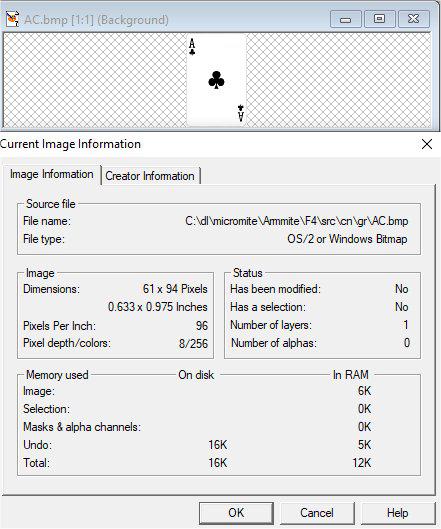Click the Paint Shop Pro icon in AC.bmp title bar
441x529 pixels.
12,19
